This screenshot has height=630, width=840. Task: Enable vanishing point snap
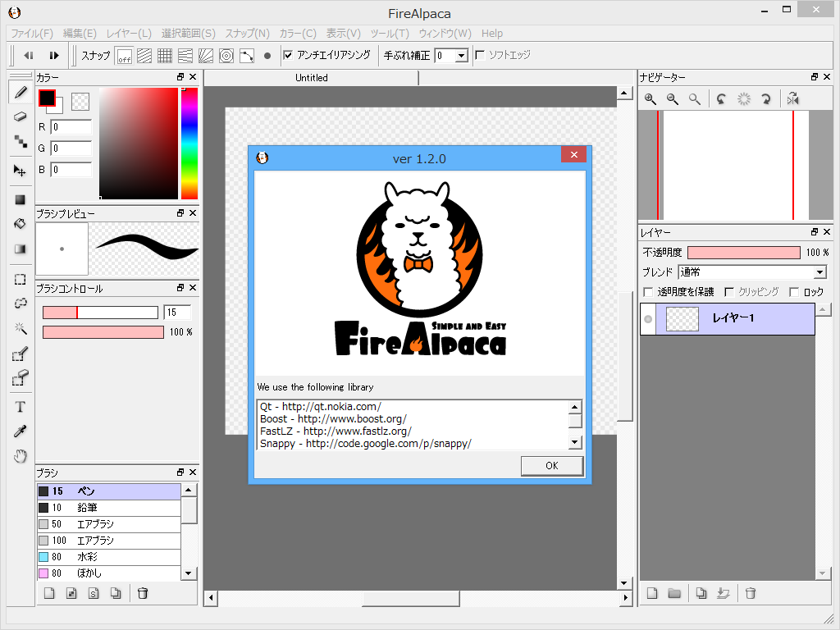(x=185, y=56)
